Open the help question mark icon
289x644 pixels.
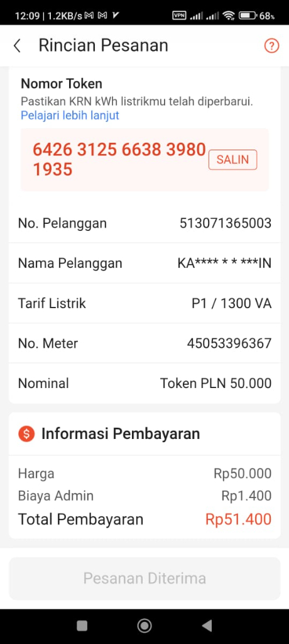pyautogui.click(x=271, y=45)
